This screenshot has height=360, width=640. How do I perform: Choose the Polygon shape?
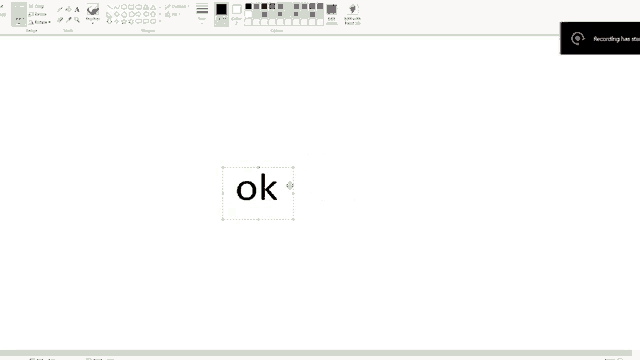[146, 7]
